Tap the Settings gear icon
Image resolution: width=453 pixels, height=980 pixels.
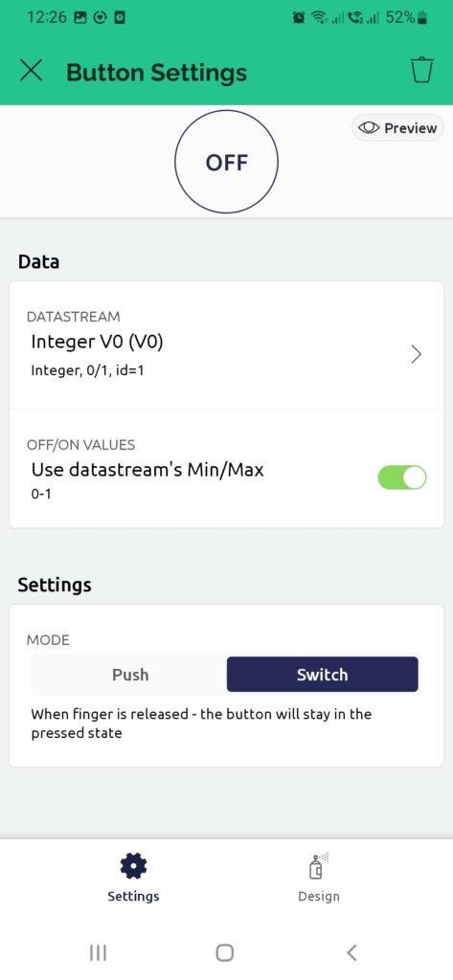(x=133, y=866)
